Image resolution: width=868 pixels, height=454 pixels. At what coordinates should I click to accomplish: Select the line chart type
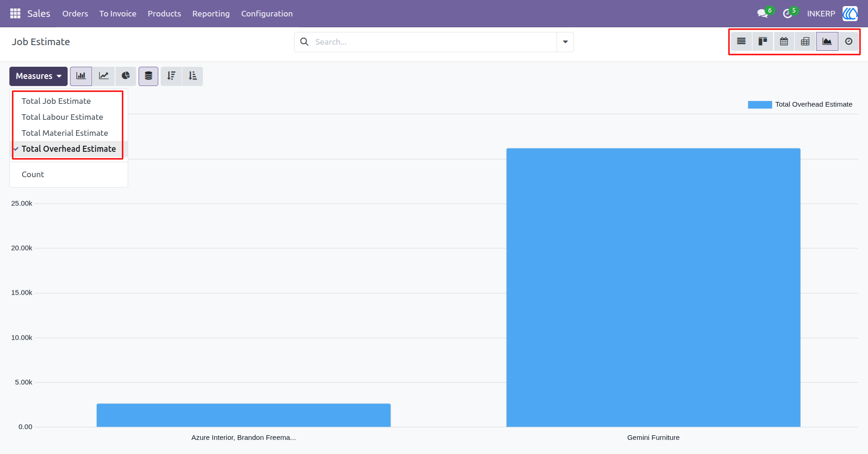coord(104,76)
